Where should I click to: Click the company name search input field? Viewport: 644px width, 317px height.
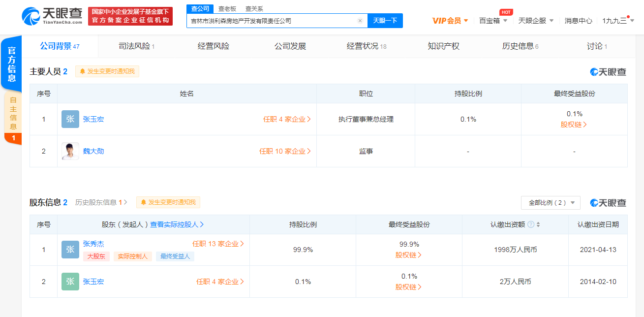pyautogui.click(x=271, y=21)
